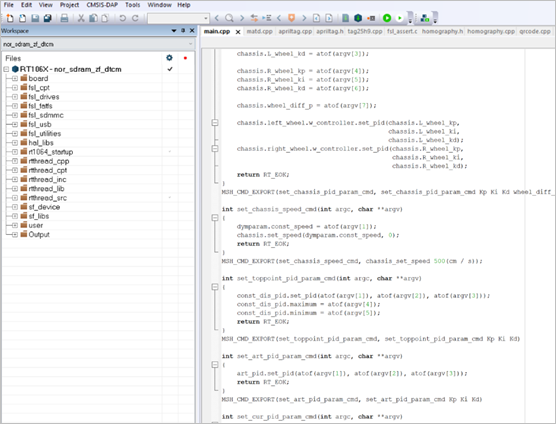The height and width of the screenshot is (424, 556).
Task: Collapse the RT106X project root node
Action: coord(6,69)
